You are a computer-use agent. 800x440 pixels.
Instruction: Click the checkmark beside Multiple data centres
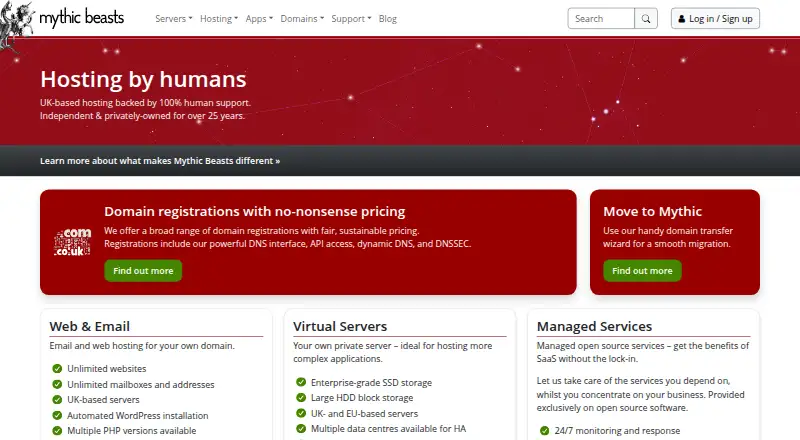point(301,429)
